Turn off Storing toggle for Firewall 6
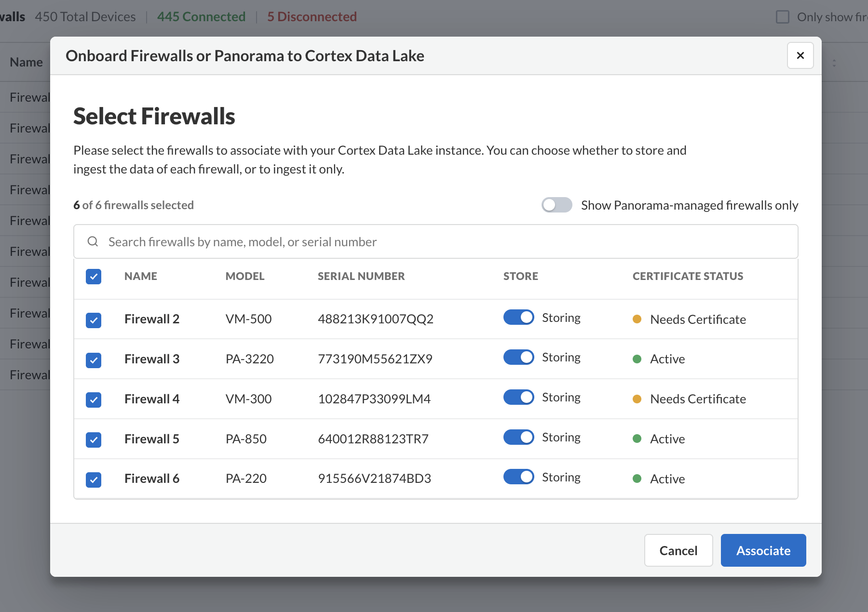868x612 pixels. 519,477
